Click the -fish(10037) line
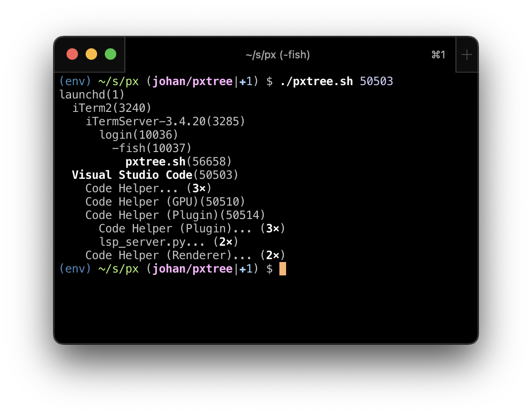 coord(152,148)
